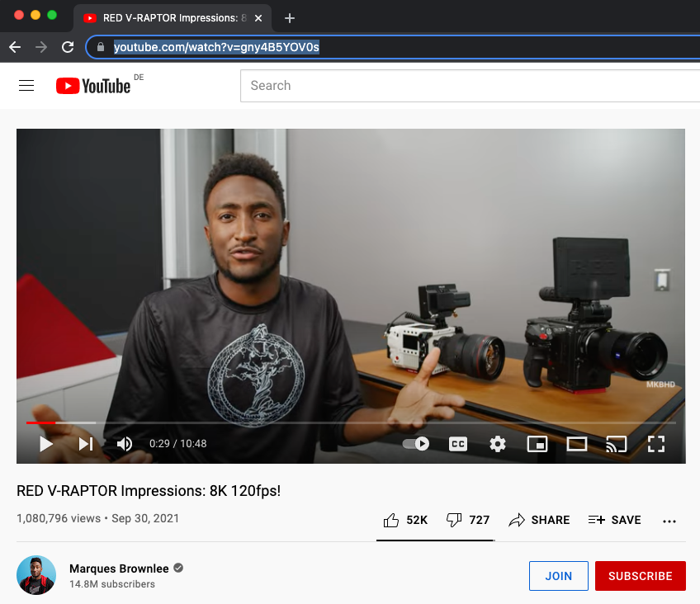Click the 727 dislike count

pyautogui.click(x=480, y=520)
